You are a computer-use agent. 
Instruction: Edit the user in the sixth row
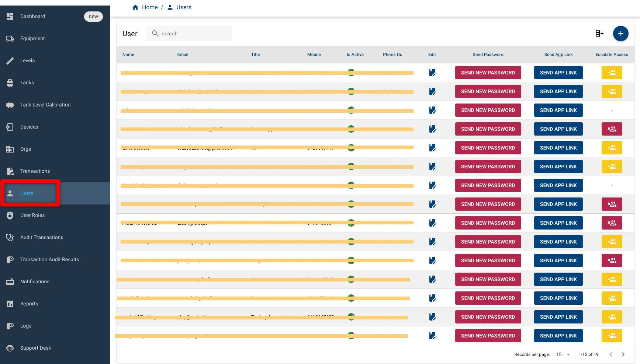pyautogui.click(x=433, y=167)
